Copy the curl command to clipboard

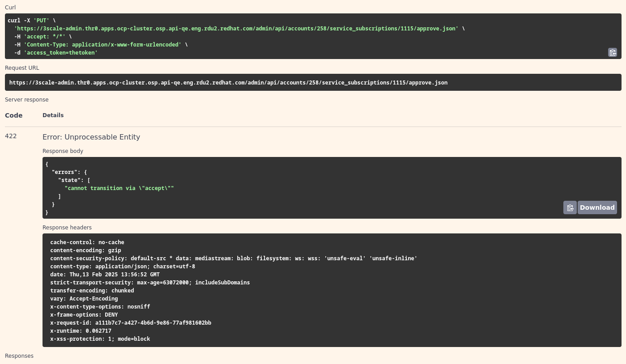click(612, 52)
